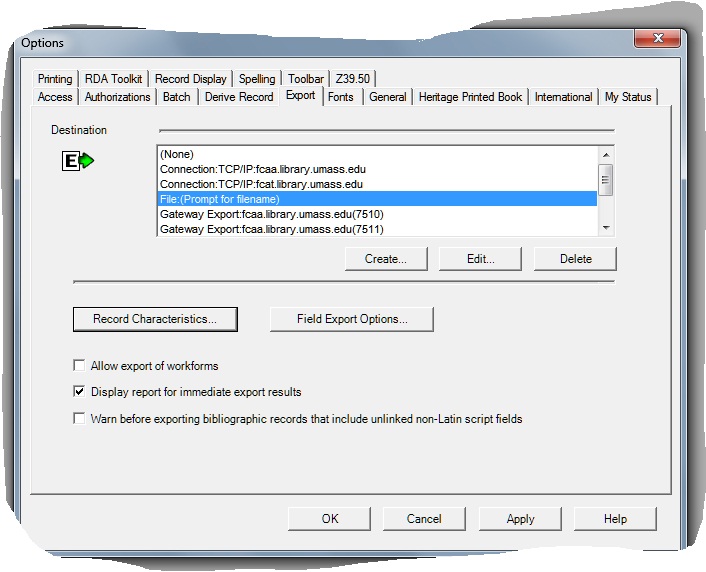
Task: Delete the selected destination
Action: (x=575, y=259)
